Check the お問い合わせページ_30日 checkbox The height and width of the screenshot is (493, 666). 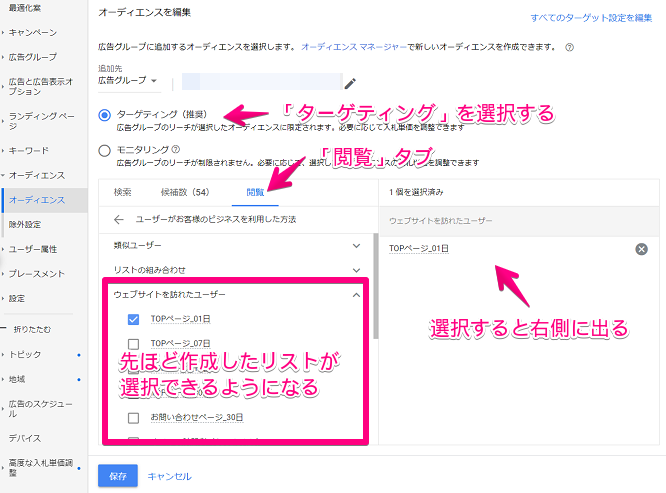point(133,418)
